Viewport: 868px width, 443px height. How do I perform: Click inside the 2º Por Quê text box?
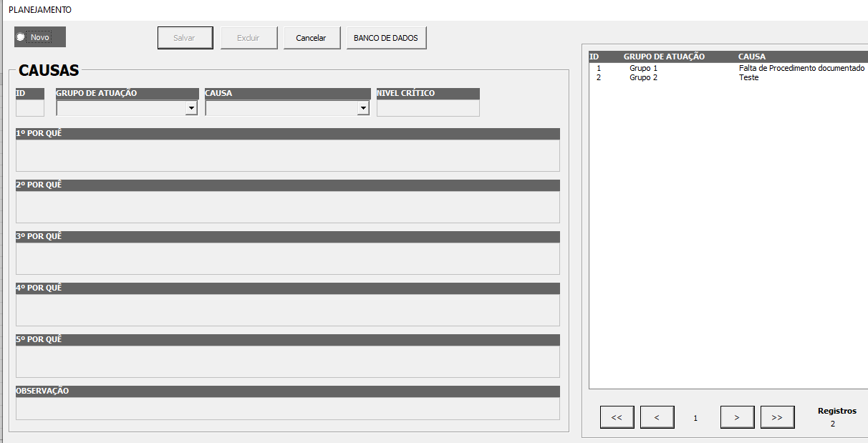pos(288,207)
